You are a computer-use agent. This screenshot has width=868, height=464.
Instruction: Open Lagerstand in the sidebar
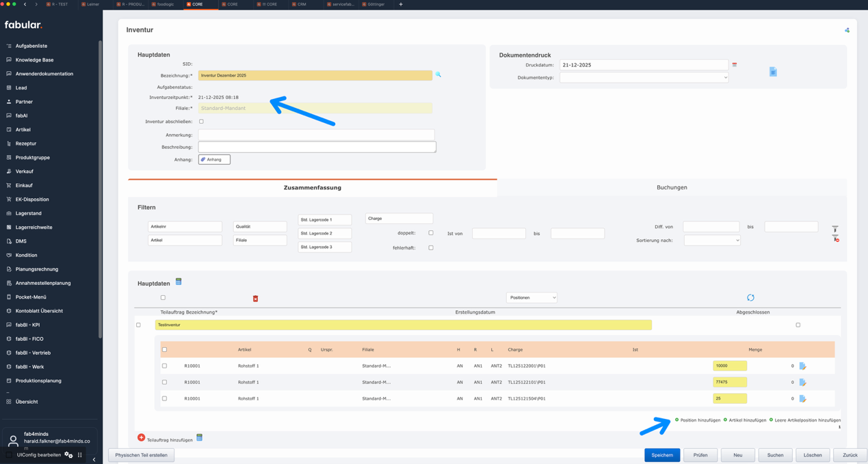[x=29, y=213]
